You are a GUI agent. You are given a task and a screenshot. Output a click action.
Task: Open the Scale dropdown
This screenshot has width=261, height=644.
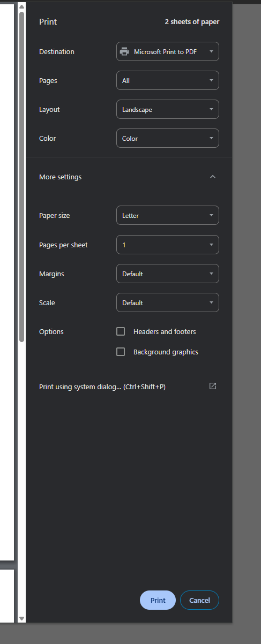[x=168, y=302]
